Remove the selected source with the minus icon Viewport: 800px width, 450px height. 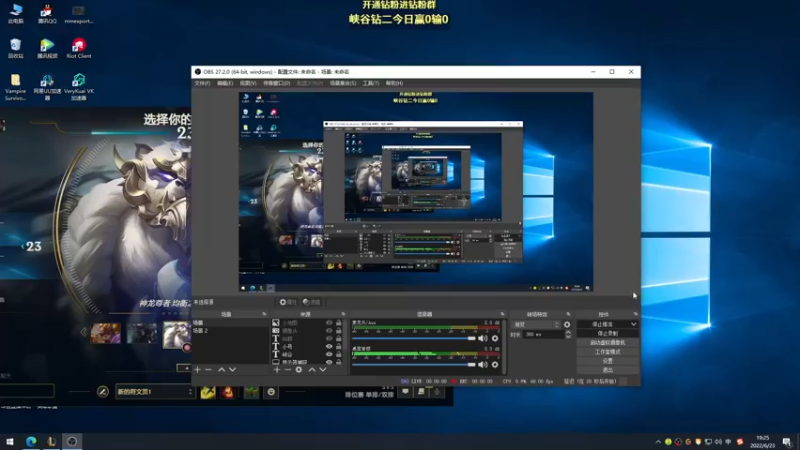[287, 369]
